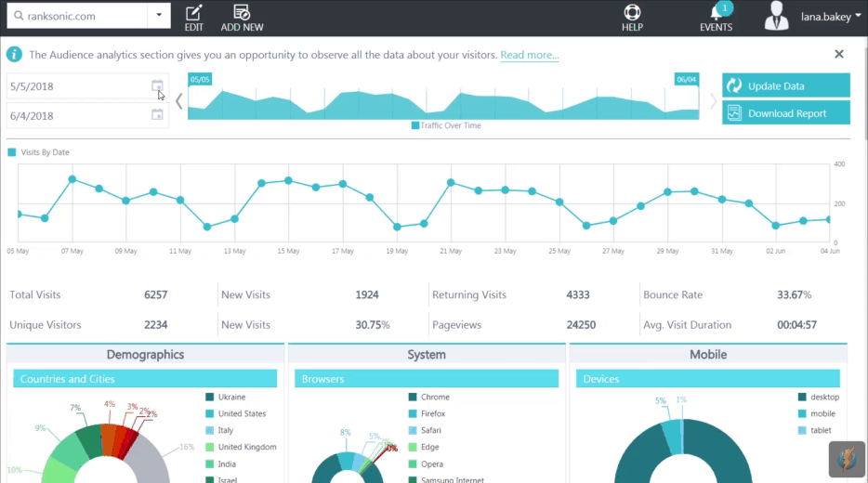Click the blue info icon
The width and height of the screenshot is (868, 483).
coord(14,54)
